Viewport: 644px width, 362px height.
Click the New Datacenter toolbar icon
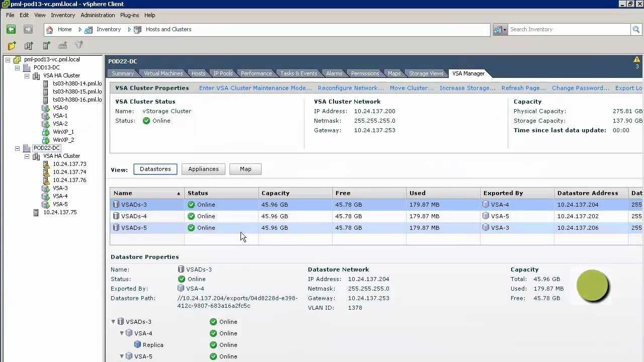pyautogui.click(x=29, y=46)
